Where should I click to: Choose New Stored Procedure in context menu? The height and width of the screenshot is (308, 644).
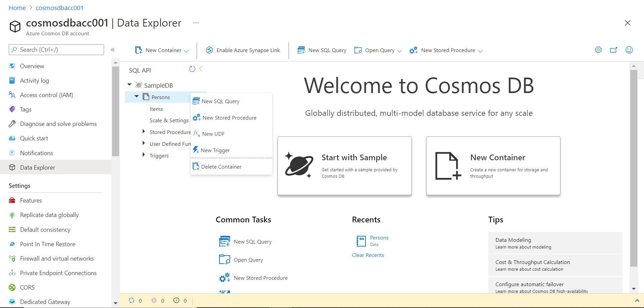pos(231,118)
